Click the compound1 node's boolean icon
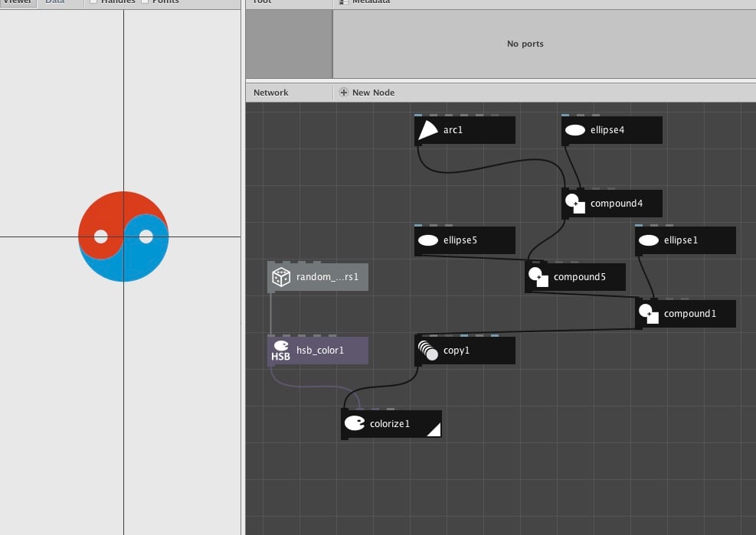 649,314
